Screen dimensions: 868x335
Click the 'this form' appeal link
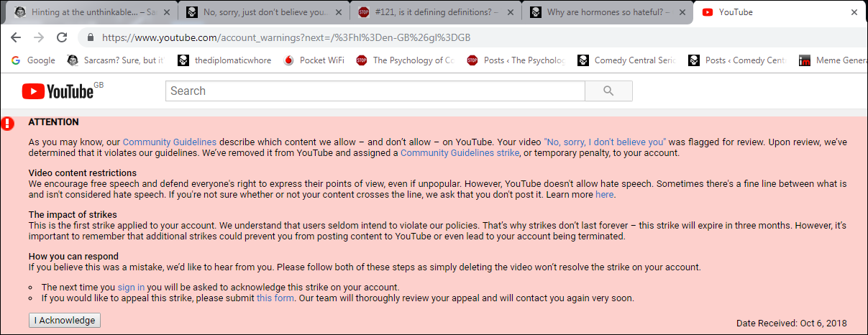tap(275, 298)
